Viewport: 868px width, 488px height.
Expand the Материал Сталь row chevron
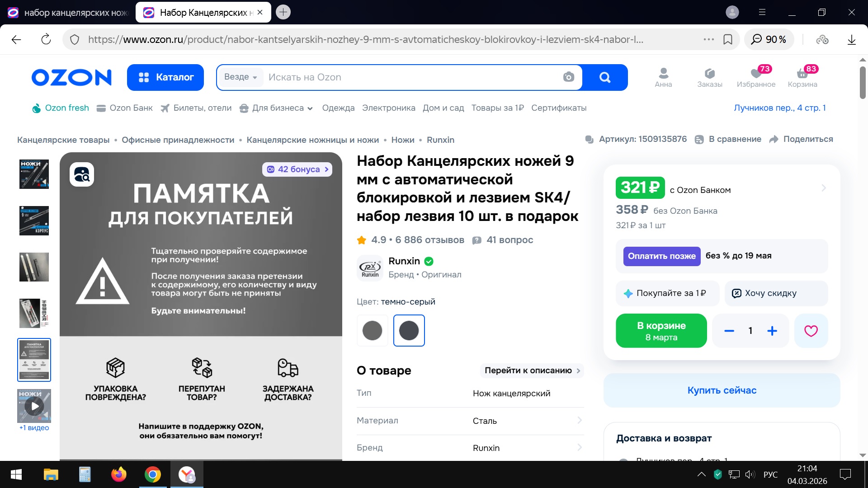click(x=580, y=421)
